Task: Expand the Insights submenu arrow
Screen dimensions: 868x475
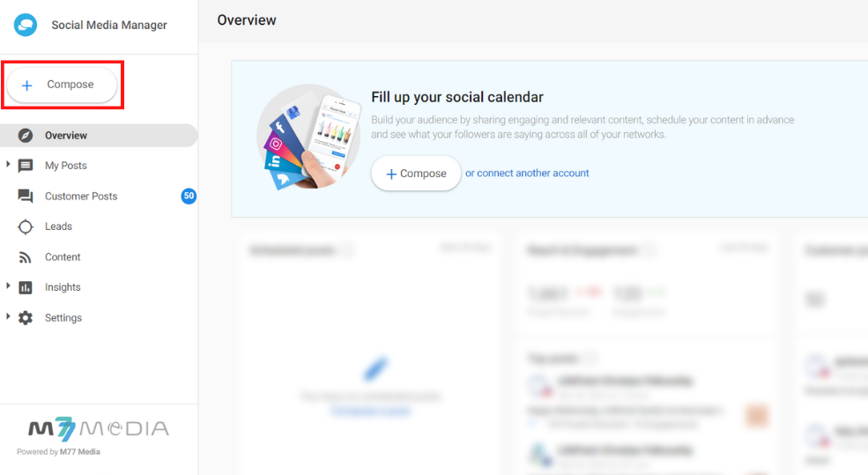Action: [8, 286]
